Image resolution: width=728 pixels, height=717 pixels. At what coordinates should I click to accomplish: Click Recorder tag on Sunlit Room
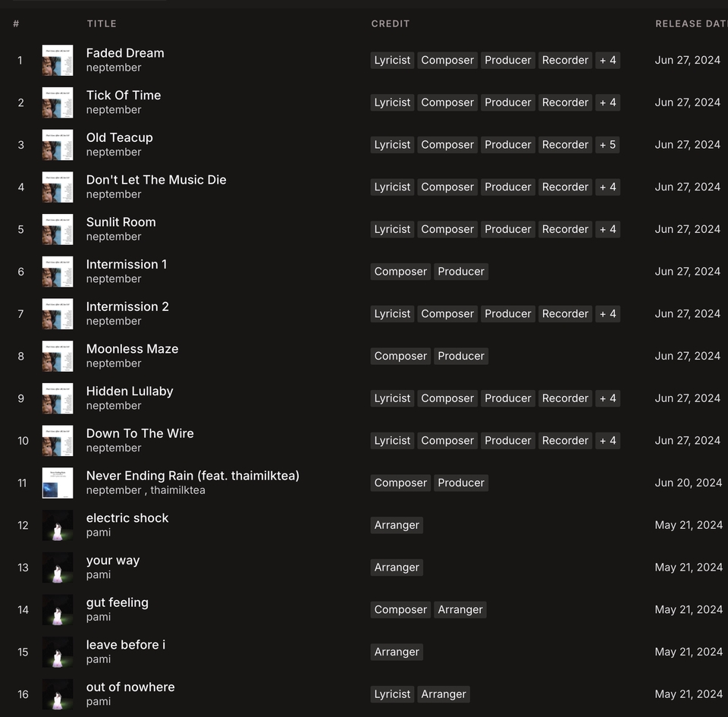pyautogui.click(x=565, y=229)
